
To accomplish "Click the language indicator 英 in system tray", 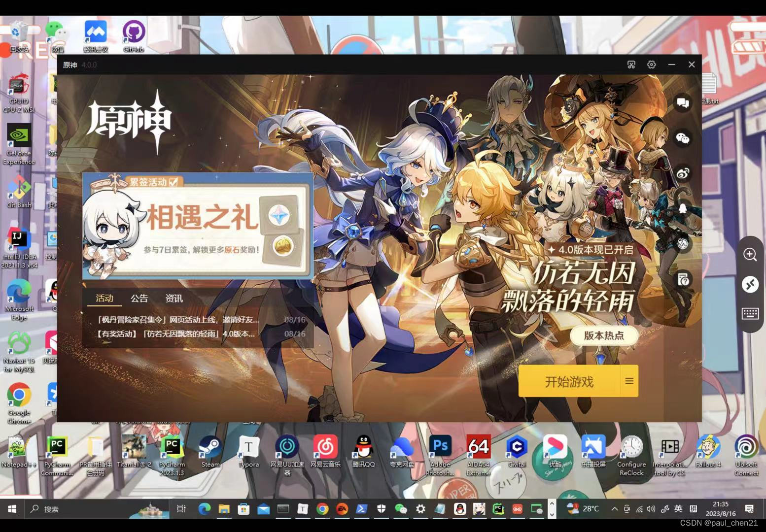I will pos(678,509).
